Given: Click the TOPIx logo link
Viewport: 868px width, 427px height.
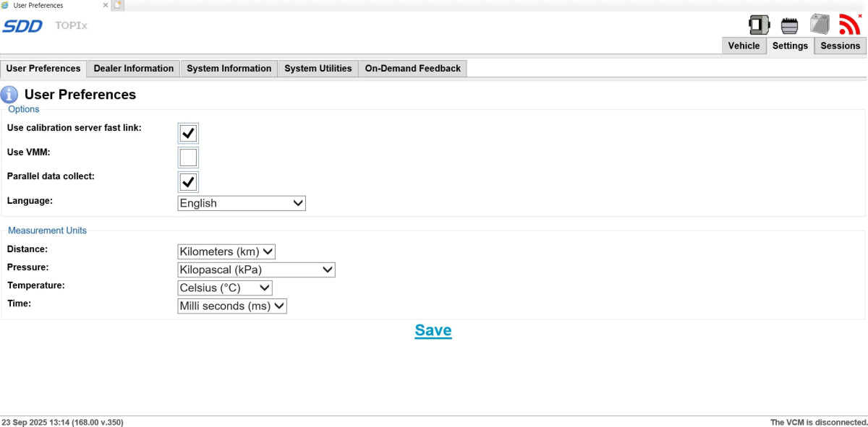Looking at the screenshot, I should (x=71, y=26).
